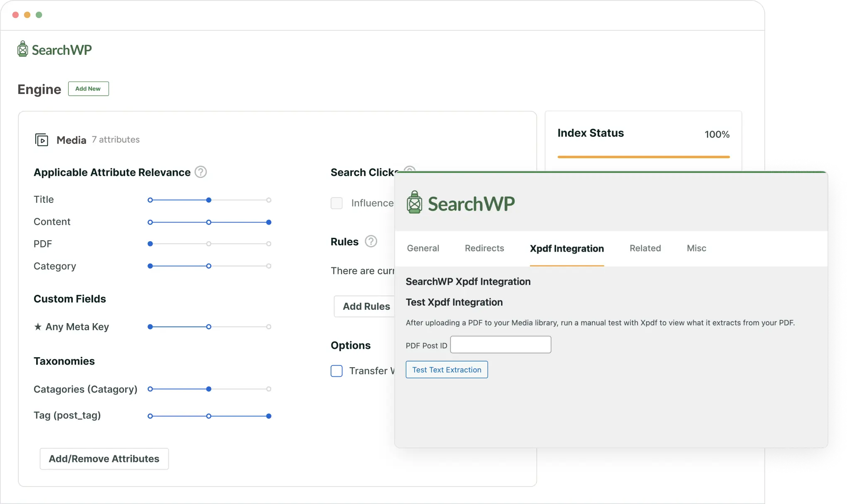Enable the Influence checkbox under Search Clicks
Screen dimensions: 850x504
click(x=336, y=203)
